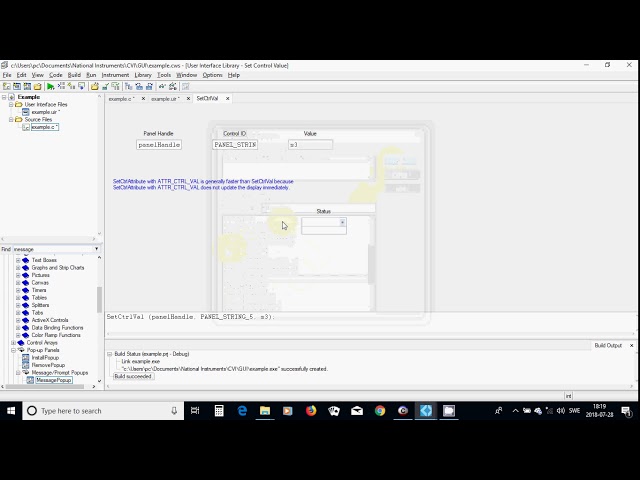Click the Windows search box
The image size is (640, 480).
point(103,411)
